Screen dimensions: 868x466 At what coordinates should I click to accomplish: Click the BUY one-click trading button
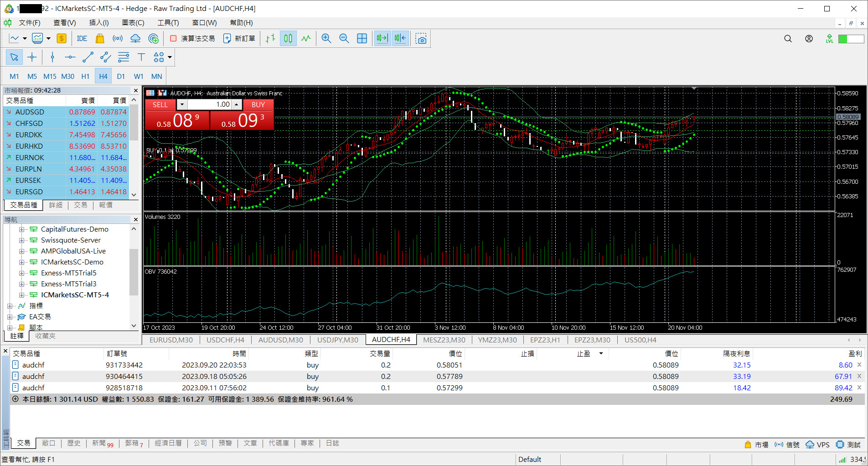click(258, 104)
